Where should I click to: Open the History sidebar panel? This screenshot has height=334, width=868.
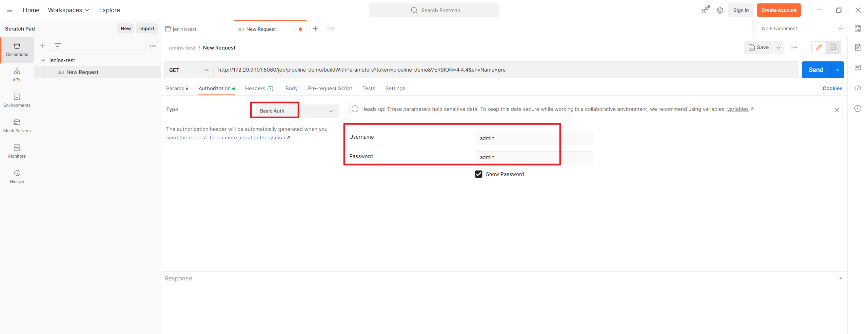pos(17,177)
